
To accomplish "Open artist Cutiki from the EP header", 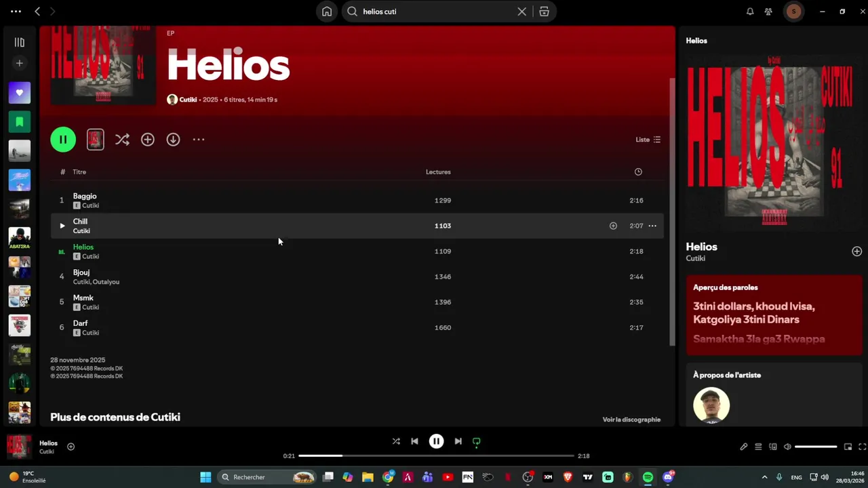I will [x=188, y=100].
